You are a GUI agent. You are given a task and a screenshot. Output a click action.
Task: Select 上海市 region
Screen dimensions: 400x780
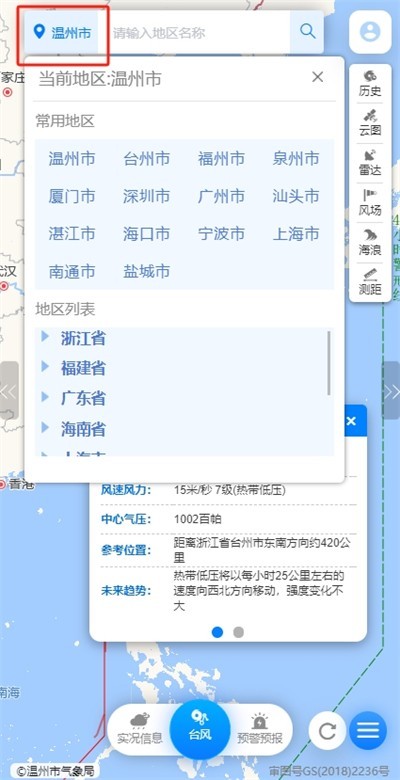point(296,234)
